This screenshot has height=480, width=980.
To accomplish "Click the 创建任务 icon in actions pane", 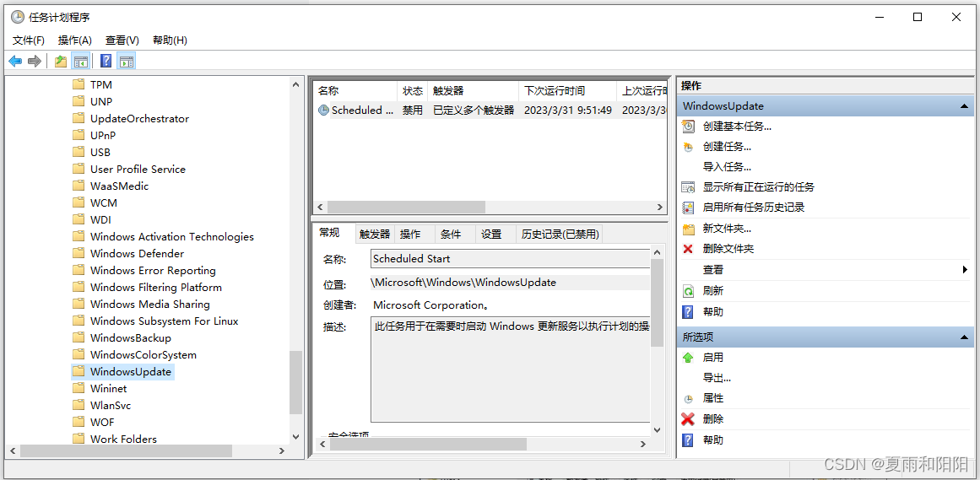I will pos(688,147).
